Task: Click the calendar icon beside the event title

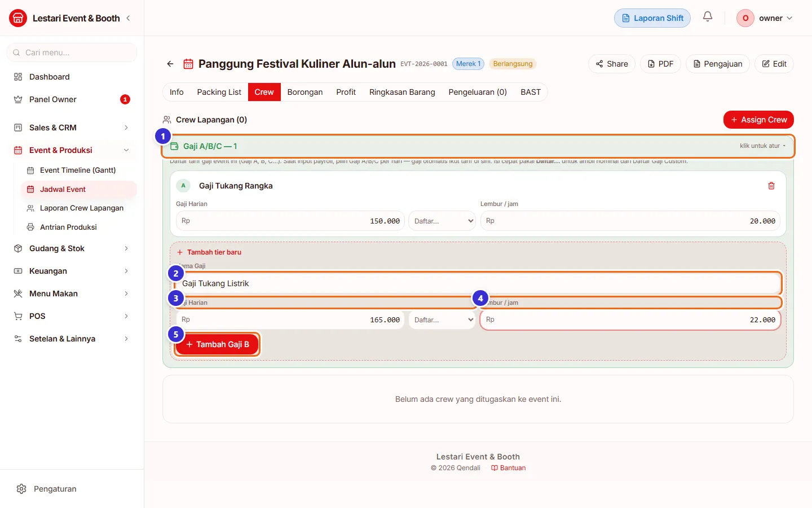Action: pyautogui.click(x=188, y=64)
